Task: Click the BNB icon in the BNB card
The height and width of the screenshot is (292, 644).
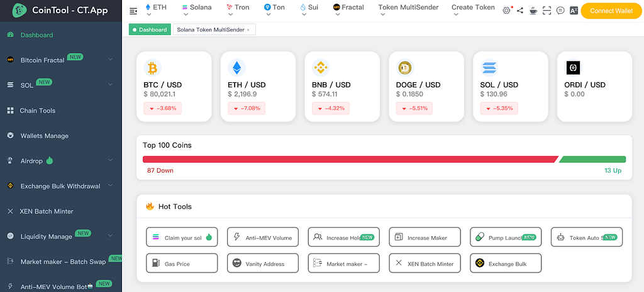Action: [x=321, y=68]
